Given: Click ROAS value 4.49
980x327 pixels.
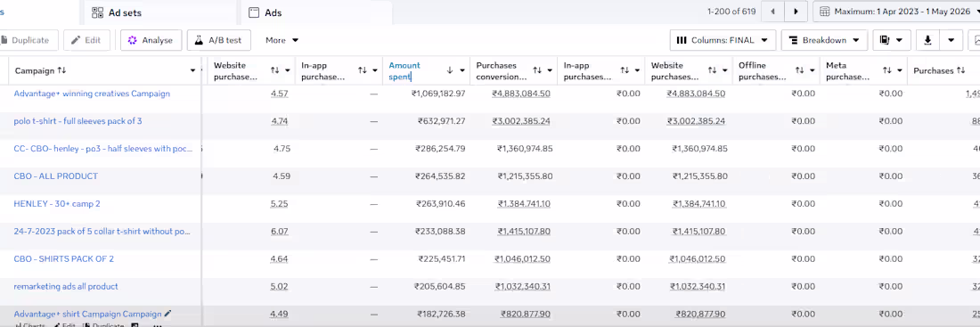Looking at the screenshot, I should tap(280, 314).
